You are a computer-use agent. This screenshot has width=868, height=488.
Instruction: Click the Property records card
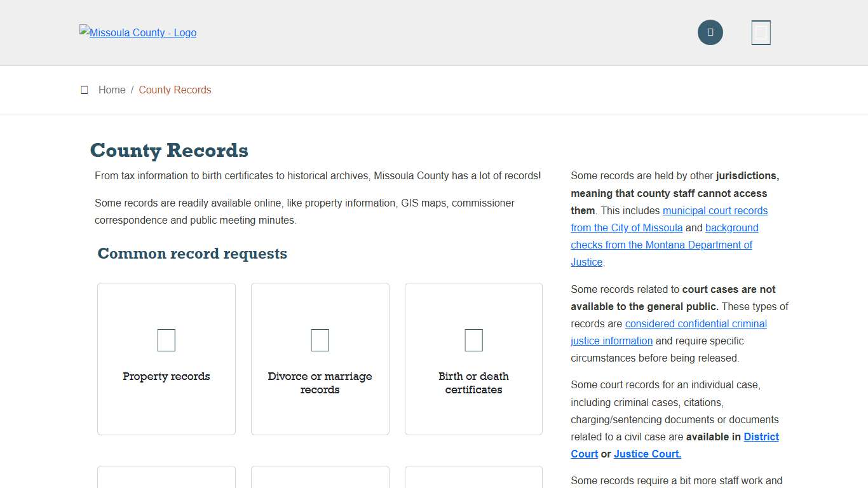click(x=166, y=358)
